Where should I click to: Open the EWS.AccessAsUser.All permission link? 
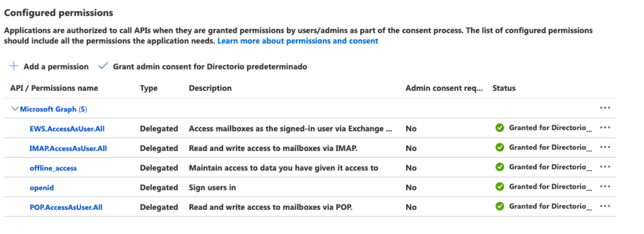(x=67, y=129)
